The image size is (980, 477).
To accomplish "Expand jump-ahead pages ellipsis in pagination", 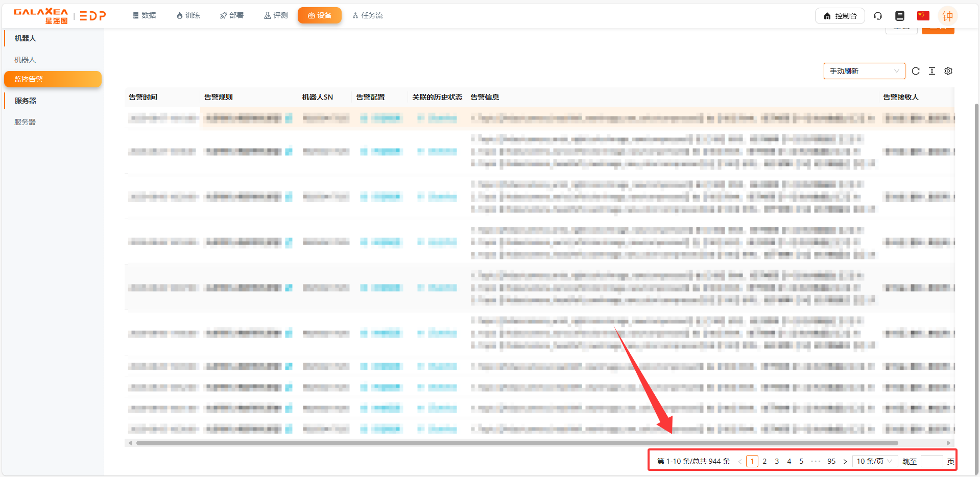I will click(816, 461).
